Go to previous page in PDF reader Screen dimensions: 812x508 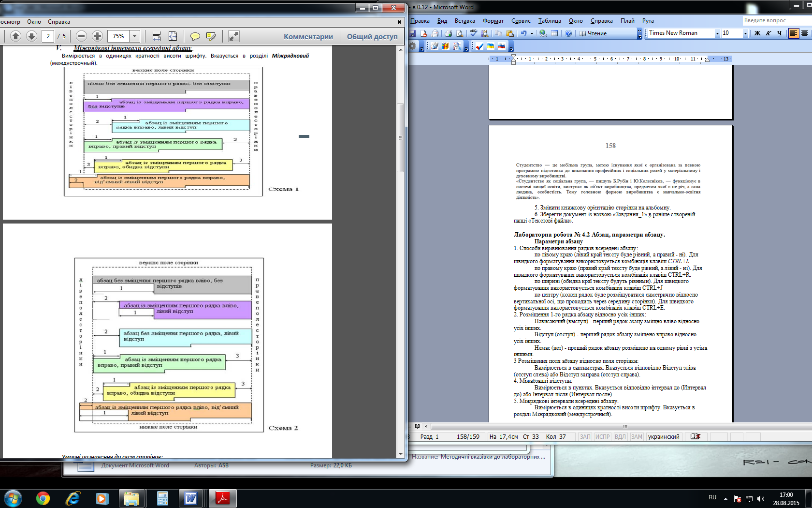click(x=15, y=36)
